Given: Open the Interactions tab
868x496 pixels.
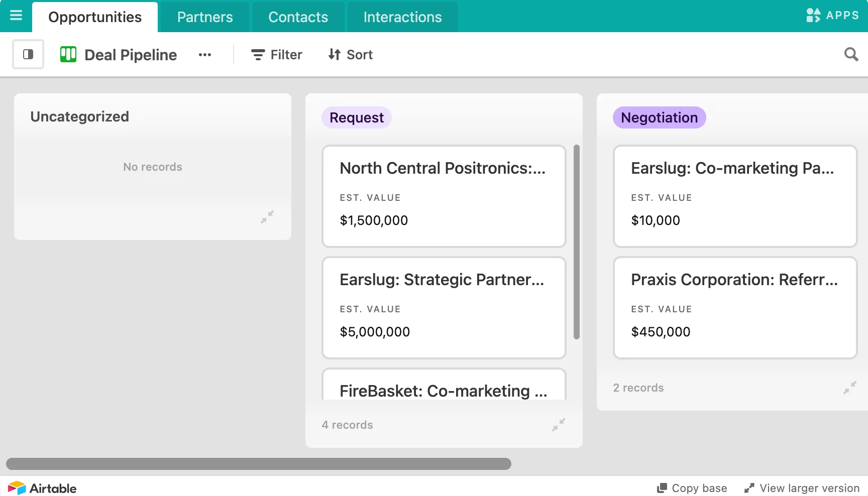Looking at the screenshot, I should click(x=402, y=17).
